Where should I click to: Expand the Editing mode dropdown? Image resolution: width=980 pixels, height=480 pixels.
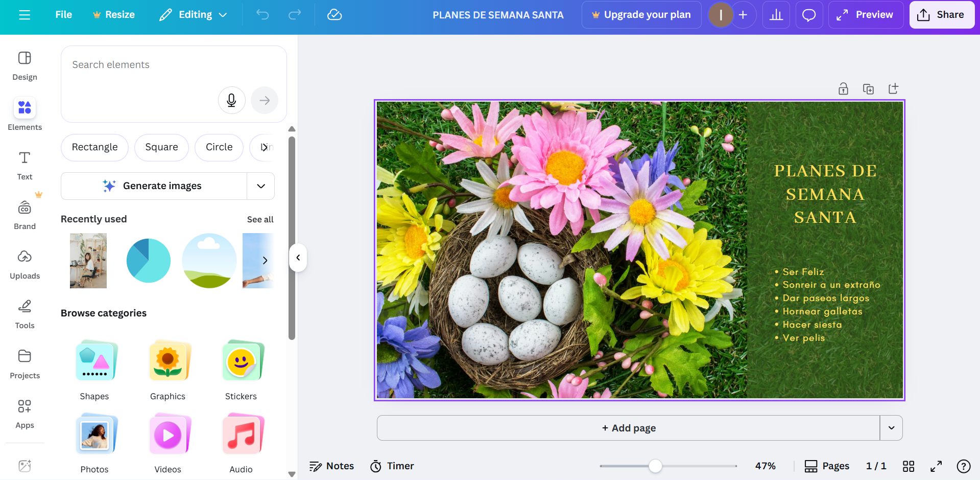click(224, 15)
